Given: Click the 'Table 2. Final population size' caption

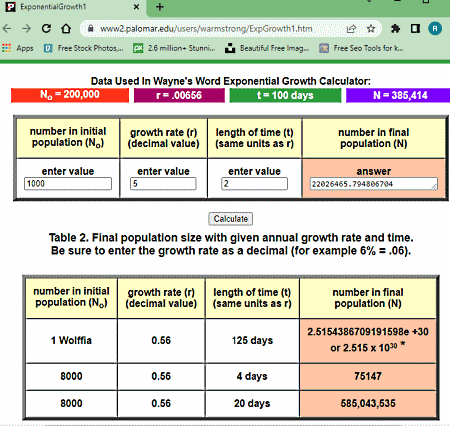Looking at the screenshot, I should 231,244.
